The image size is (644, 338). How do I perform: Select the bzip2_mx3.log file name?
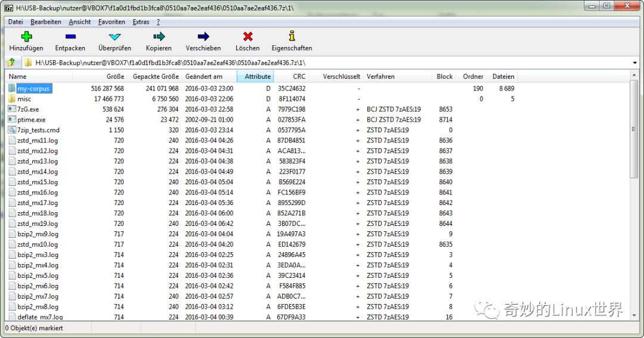click(38, 255)
